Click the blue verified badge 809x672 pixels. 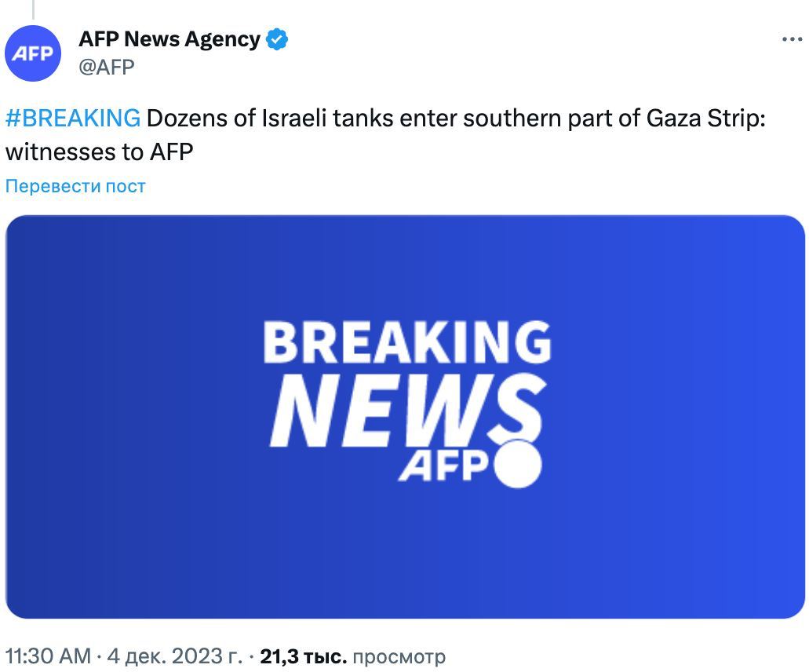click(277, 39)
